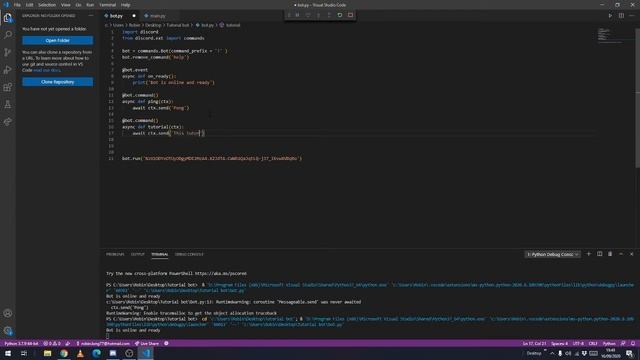The image size is (640, 360).
Task: Change CRLF end of line sequence
Action: 593,344
